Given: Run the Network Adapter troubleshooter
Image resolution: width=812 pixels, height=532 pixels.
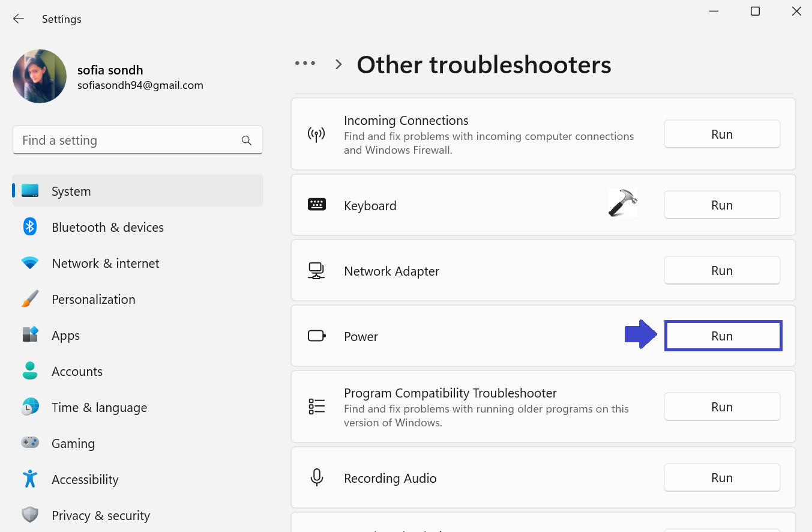Looking at the screenshot, I should (721, 271).
